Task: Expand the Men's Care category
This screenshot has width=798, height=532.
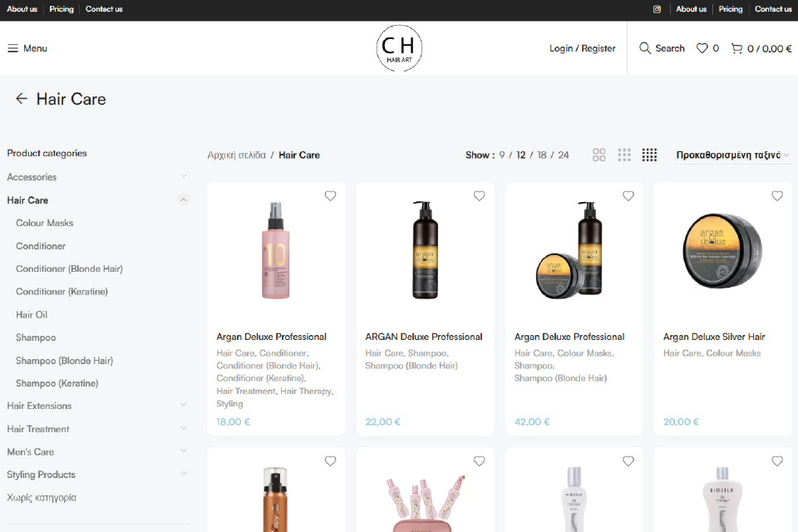Action: click(x=184, y=451)
